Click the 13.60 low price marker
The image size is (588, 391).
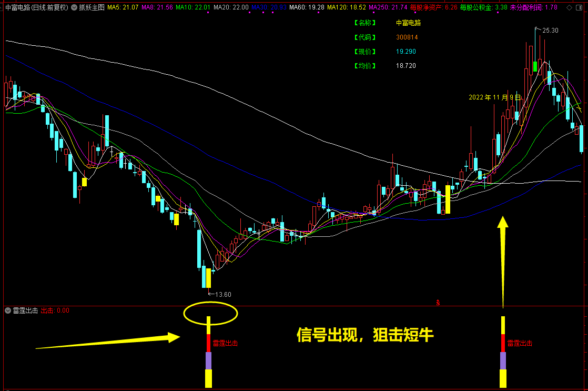tap(223, 295)
